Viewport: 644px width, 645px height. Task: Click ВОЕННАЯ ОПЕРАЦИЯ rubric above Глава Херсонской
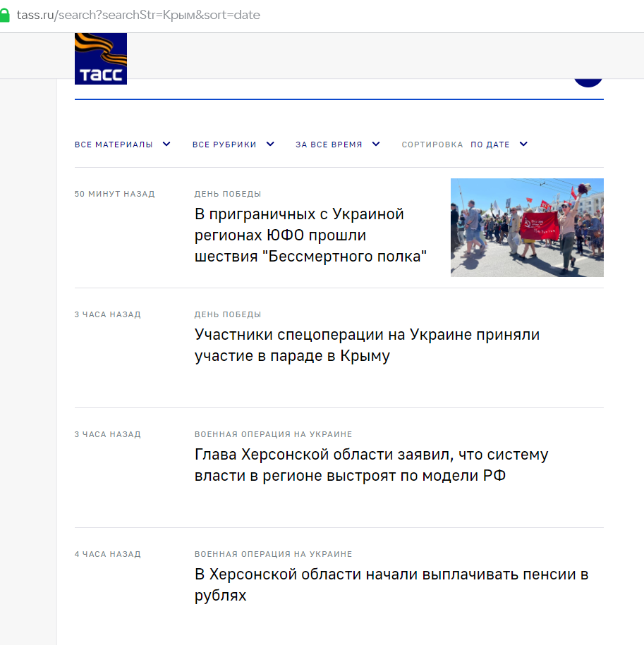tap(273, 434)
